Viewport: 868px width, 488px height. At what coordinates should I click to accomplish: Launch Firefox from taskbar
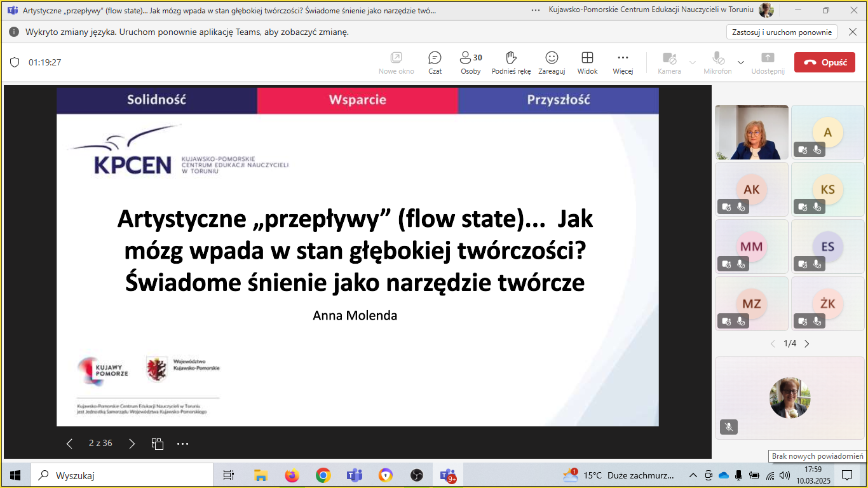click(x=292, y=475)
